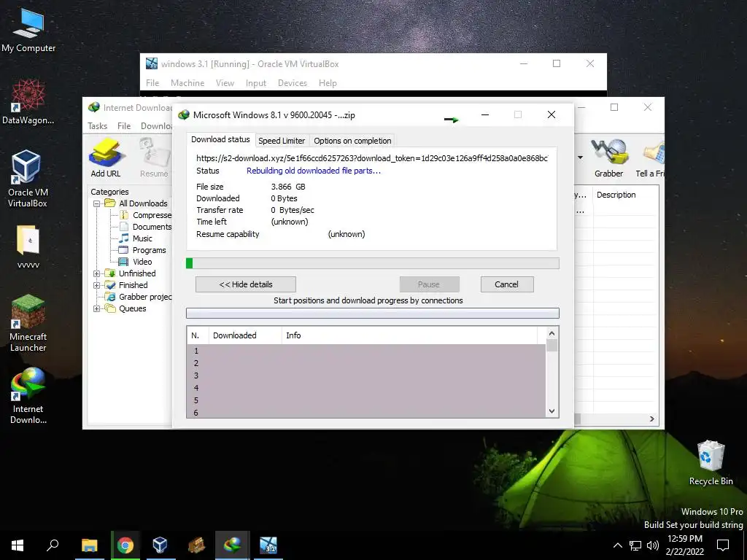Viewport: 747px width, 560px height.
Task: Expand the Finished category
Action: point(97,285)
